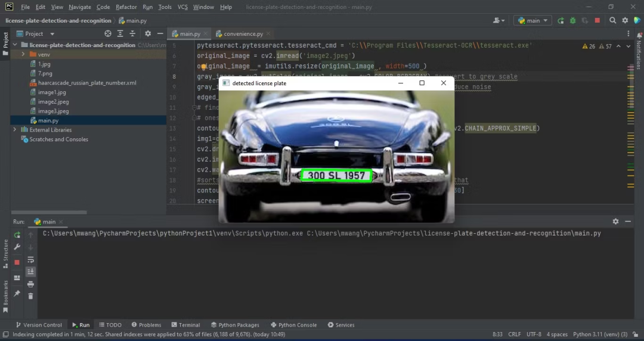Collapse the license-plate-detection-and-recognition root folder
The height and width of the screenshot is (341, 644).
click(15, 45)
